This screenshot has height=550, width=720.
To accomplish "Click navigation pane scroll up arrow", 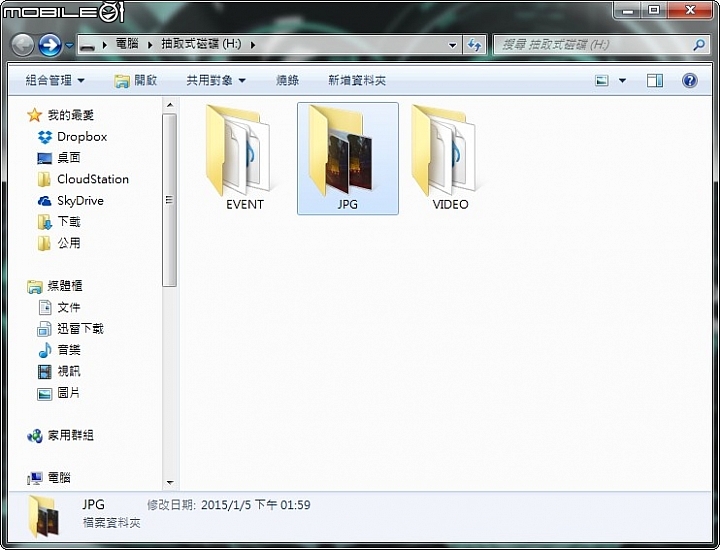I will click(169, 106).
